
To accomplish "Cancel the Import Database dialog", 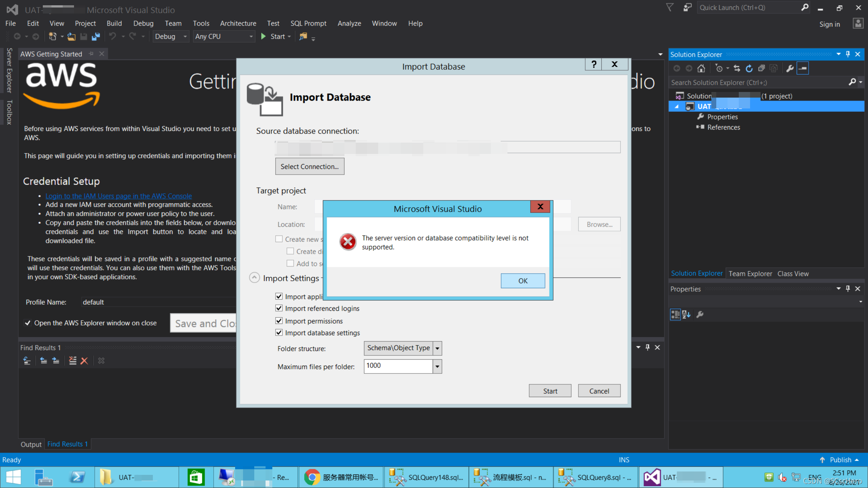I will [599, 391].
